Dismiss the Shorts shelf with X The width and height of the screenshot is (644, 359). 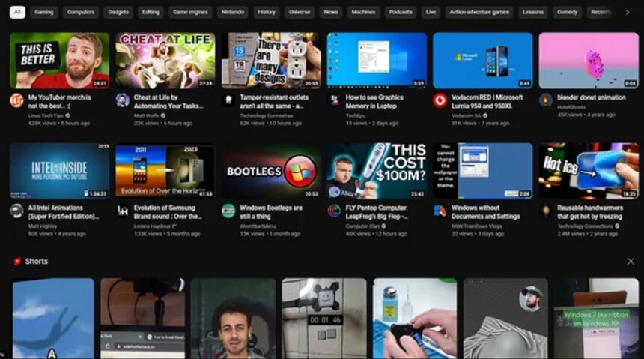631,262
